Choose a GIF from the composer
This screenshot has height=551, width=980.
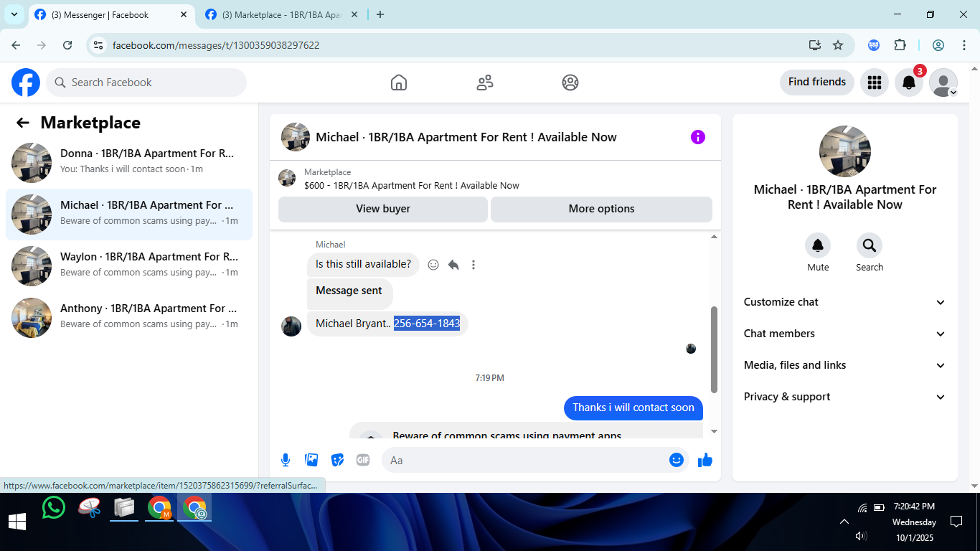tap(363, 460)
